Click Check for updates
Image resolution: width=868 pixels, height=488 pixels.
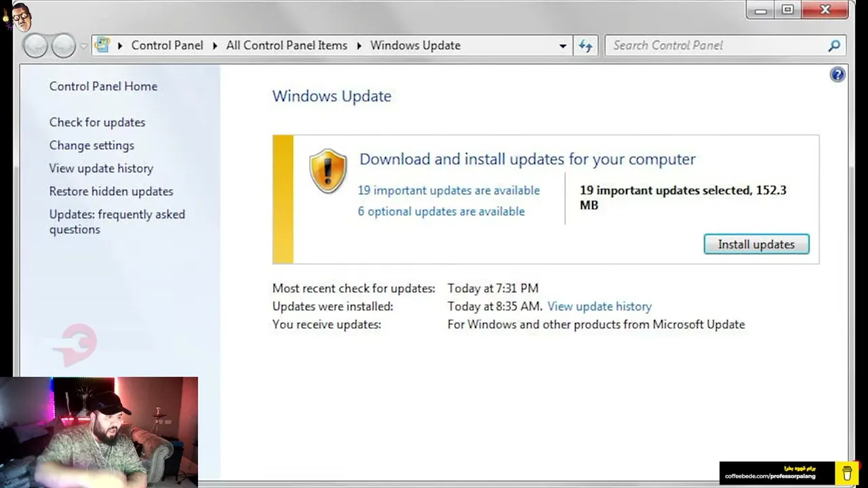pyautogui.click(x=97, y=122)
